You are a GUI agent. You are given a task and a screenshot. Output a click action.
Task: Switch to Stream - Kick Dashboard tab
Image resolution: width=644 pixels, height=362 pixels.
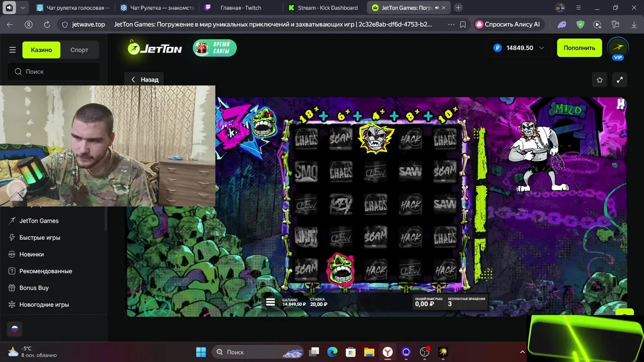tap(325, 8)
